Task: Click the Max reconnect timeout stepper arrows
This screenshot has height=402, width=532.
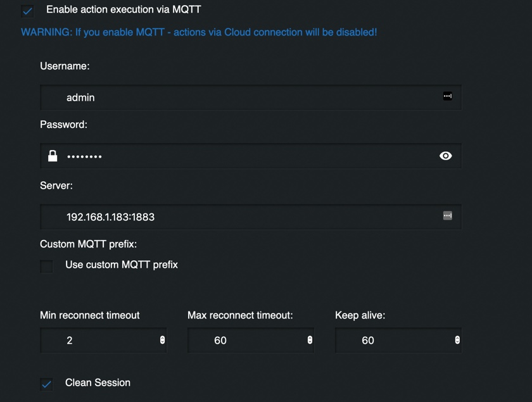Action: [x=310, y=340]
